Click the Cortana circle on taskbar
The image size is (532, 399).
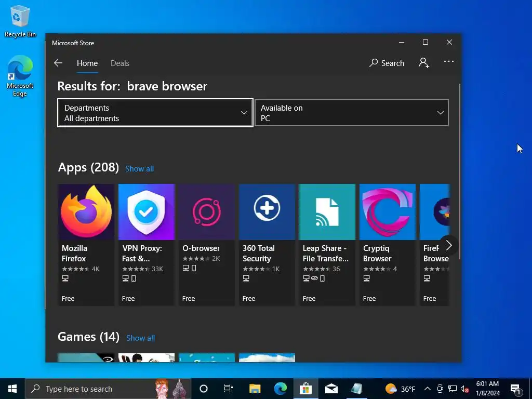(x=204, y=389)
